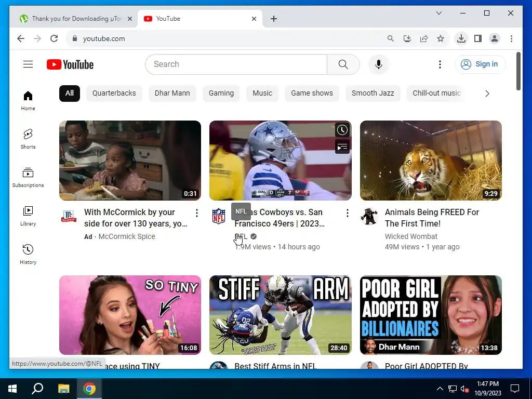Select the Music chip

[262, 94]
